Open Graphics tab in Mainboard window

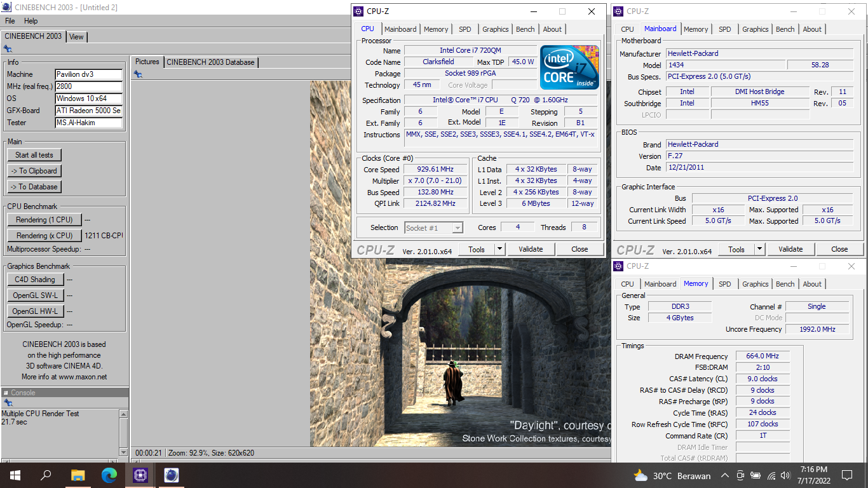pyautogui.click(x=755, y=29)
